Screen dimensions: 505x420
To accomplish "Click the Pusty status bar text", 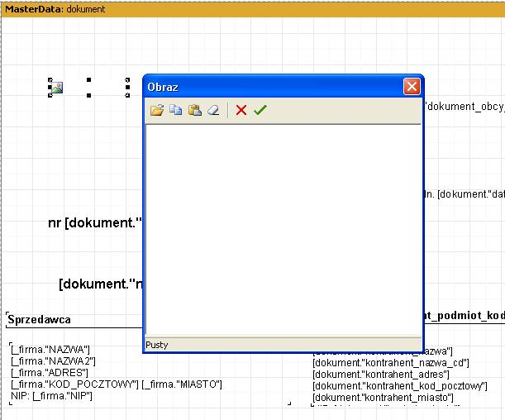I will [157, 345].
